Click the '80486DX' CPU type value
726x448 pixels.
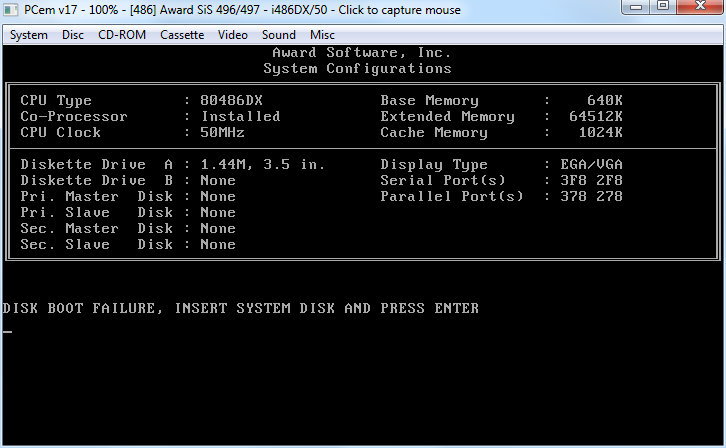pyautogui.click(x=231, y=100)
